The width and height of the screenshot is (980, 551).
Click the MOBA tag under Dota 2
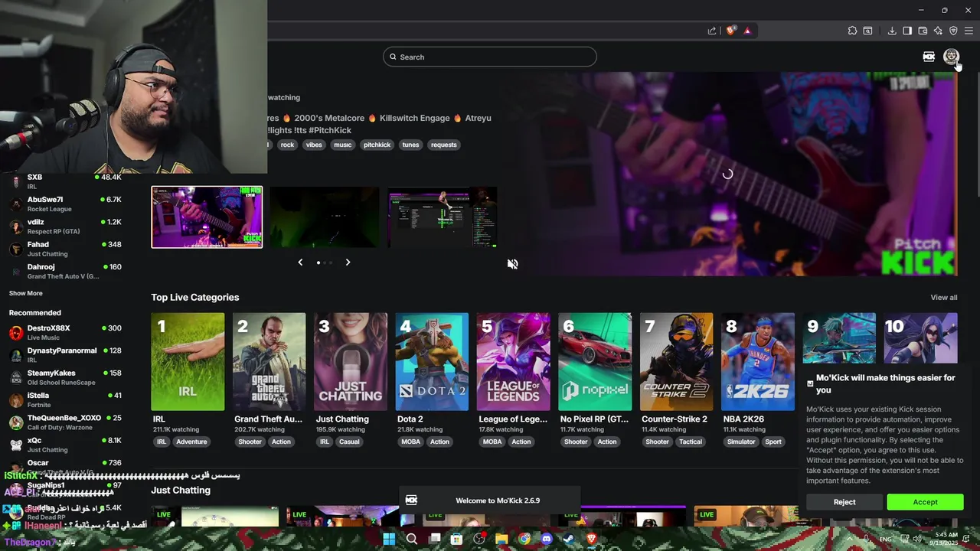(410, 442)
